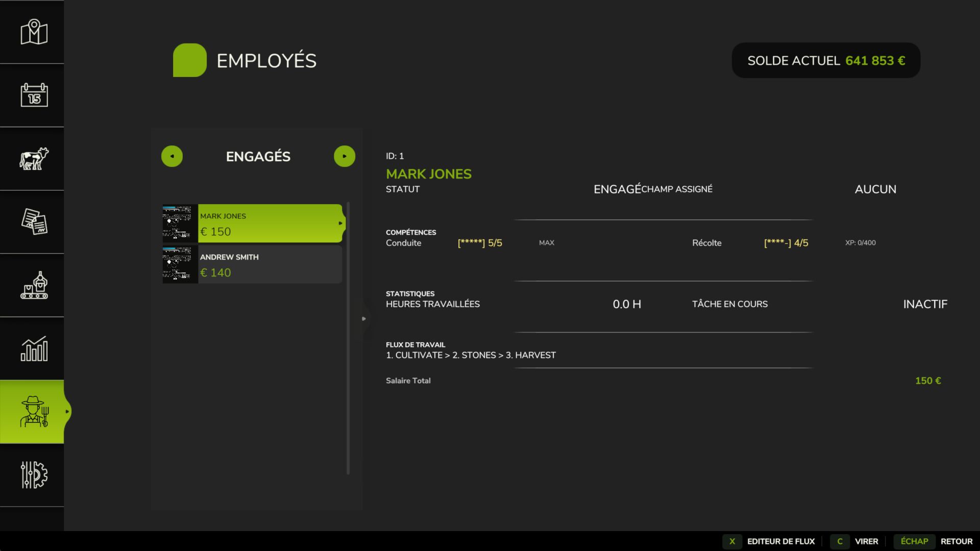Expand the side panel arrow near employee list

point(364,318)
